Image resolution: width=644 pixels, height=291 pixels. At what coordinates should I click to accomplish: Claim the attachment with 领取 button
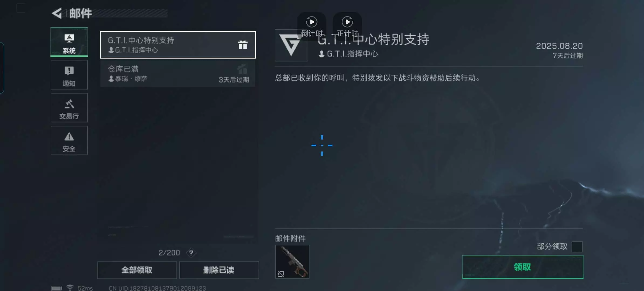pos(523,267)
